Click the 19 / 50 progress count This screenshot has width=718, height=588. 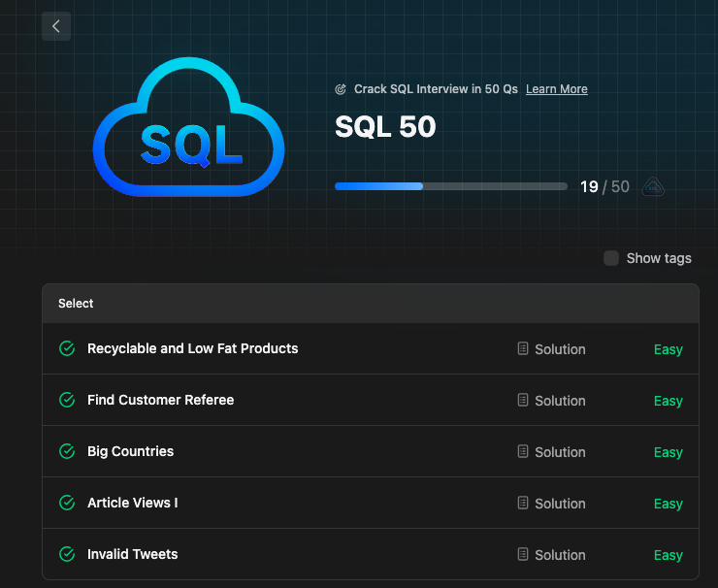pos(604,187)
